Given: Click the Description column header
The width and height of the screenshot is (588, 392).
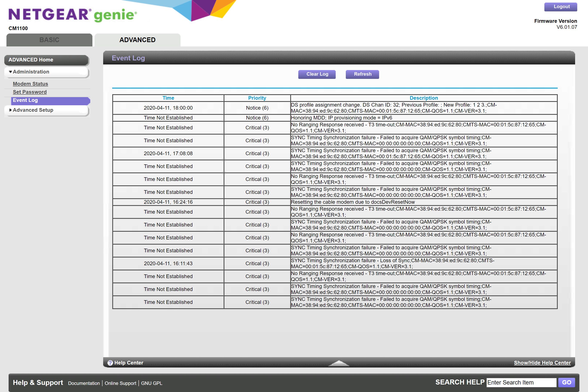Looking at the screenshot, I should [x=424, y=98].
